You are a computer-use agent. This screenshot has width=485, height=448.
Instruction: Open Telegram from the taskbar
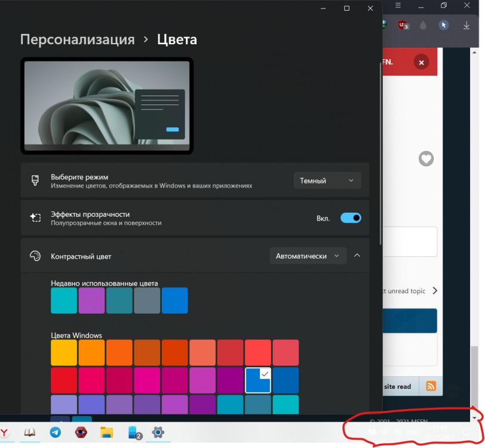56,432
